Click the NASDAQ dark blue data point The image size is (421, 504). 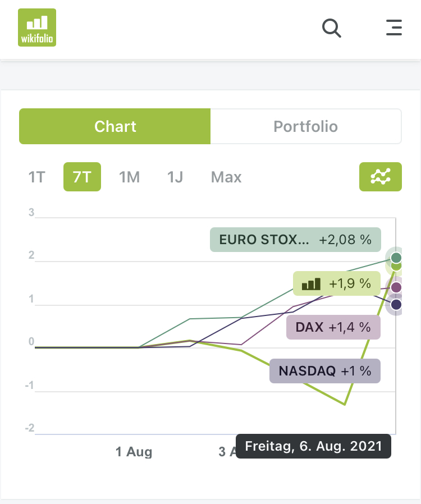click(x=396, y=305)
